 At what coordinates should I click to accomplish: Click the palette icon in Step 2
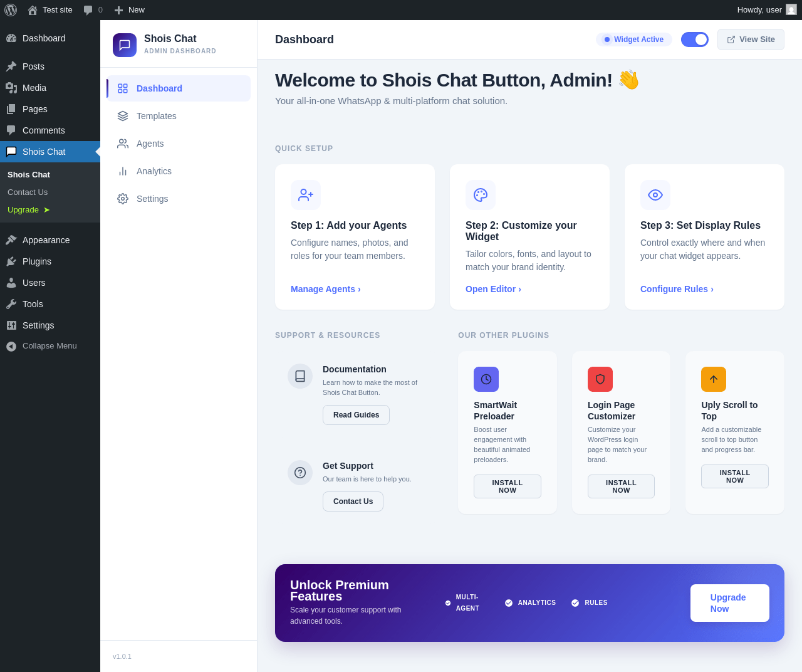pos(481,195)
